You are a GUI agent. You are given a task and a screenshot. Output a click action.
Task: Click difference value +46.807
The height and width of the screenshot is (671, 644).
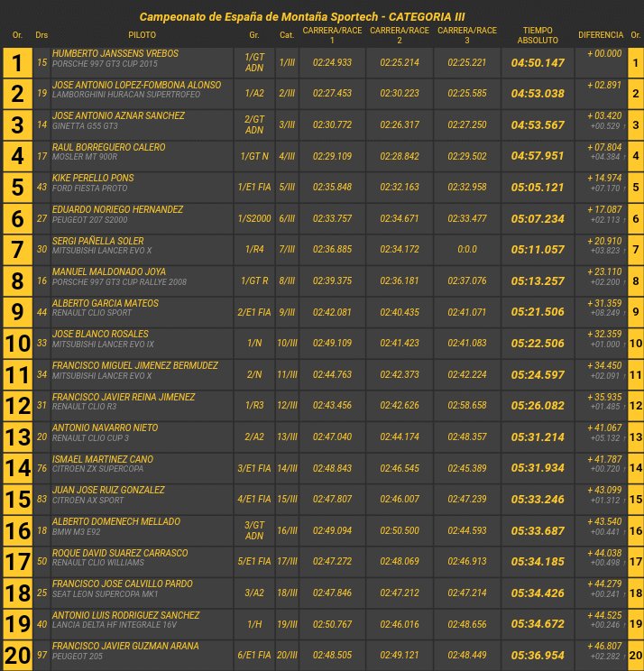pos(604,646)
